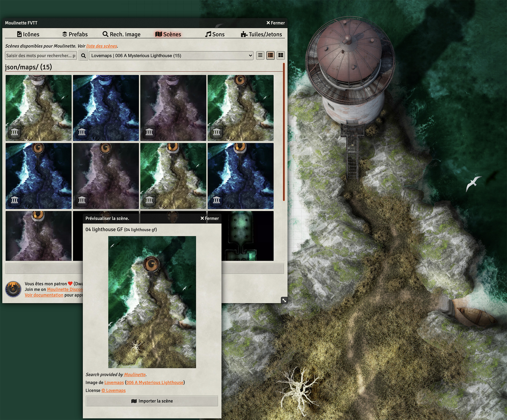Select the fourth thumbnail in the second row
This screenshot has height=420, width=507.
pos(241,176)
